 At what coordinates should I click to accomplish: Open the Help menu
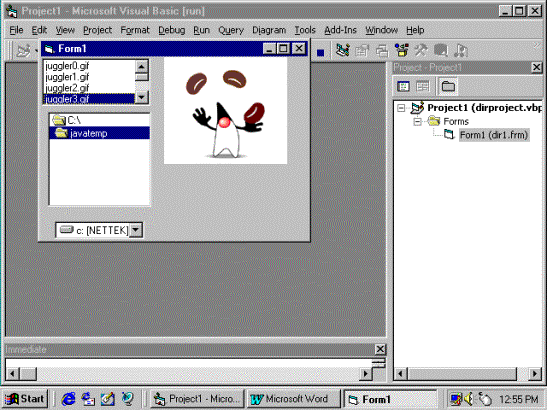415,30
